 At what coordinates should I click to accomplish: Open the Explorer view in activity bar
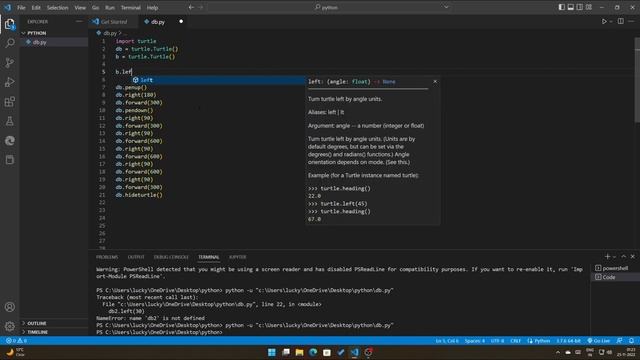10,24
